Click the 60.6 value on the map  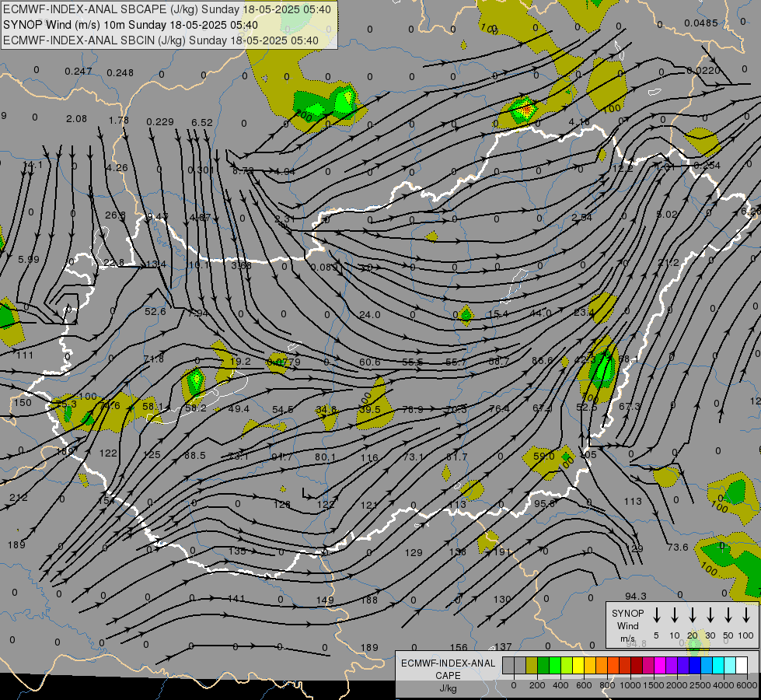(x=370, y=362)
